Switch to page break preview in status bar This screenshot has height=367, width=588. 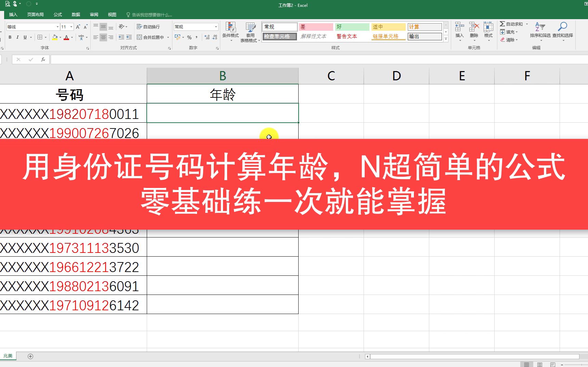click(x=552, y=365)
